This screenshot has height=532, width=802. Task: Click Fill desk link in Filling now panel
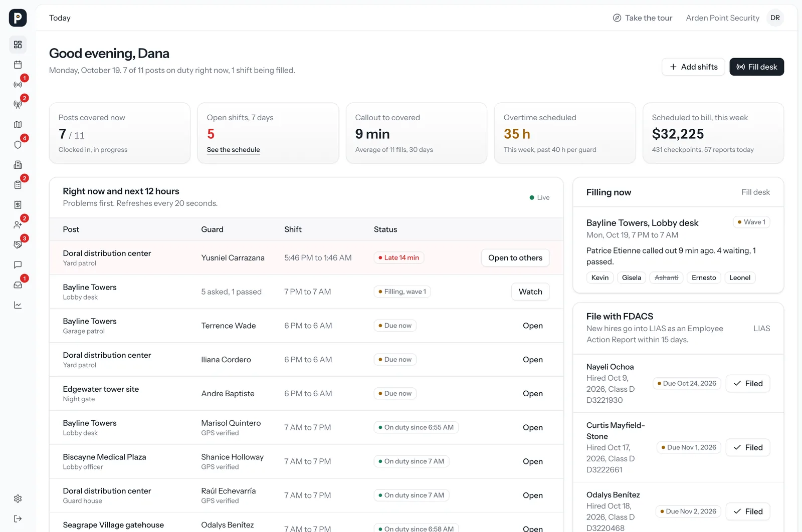755,192
